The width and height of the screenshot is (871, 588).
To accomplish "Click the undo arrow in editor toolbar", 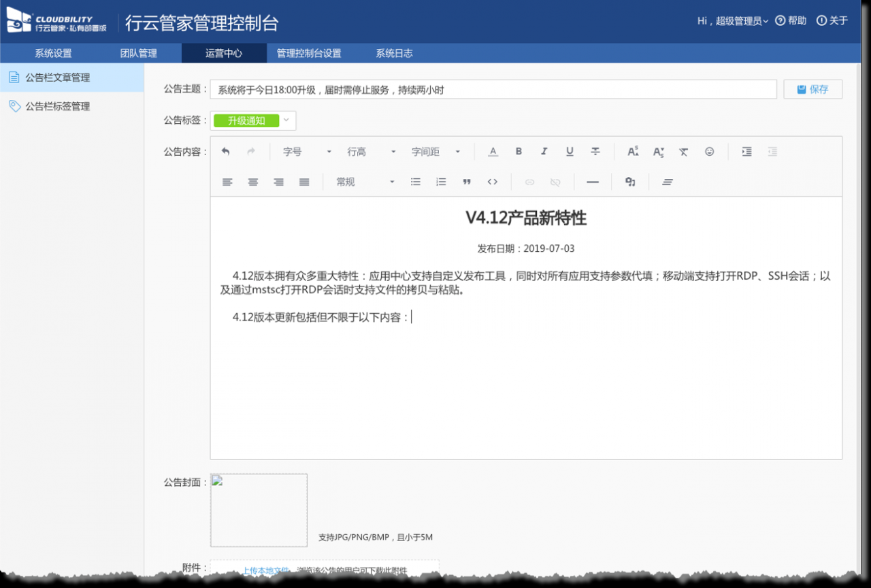I will coord(226,152).
